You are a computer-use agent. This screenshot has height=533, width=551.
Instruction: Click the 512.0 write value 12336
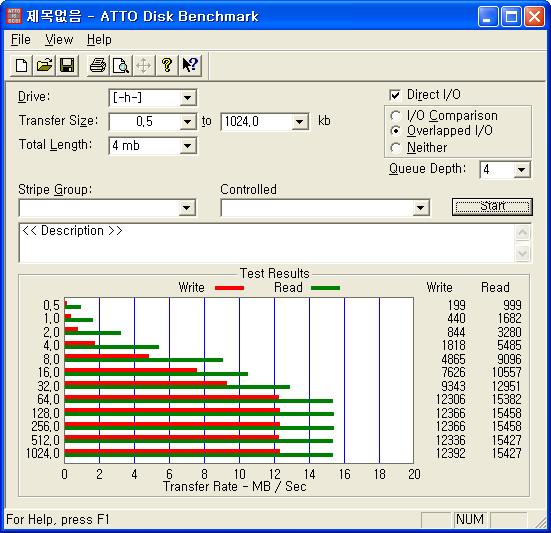click(451, 440)
